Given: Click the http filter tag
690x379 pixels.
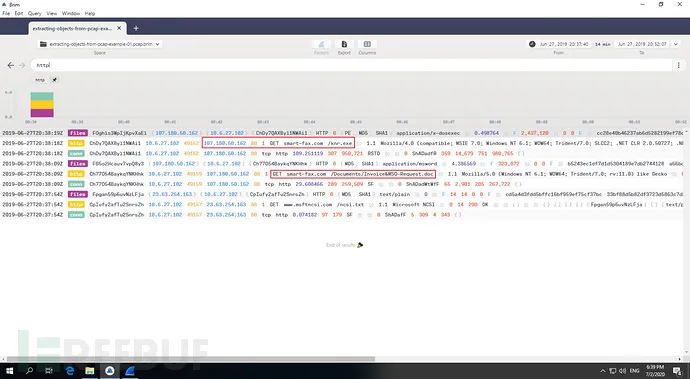Looking at the screenshot, I should [x=40, y=80].
